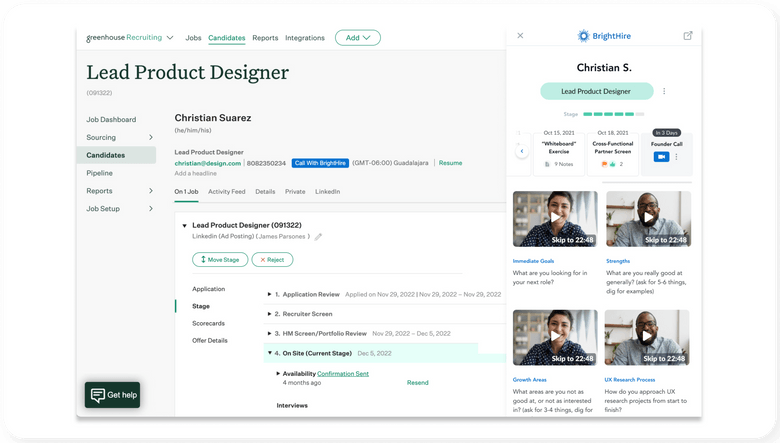The width and height of the screenshot is (780, 443).
Task: Click Call With BrightHire button
Action: [320, 163]
